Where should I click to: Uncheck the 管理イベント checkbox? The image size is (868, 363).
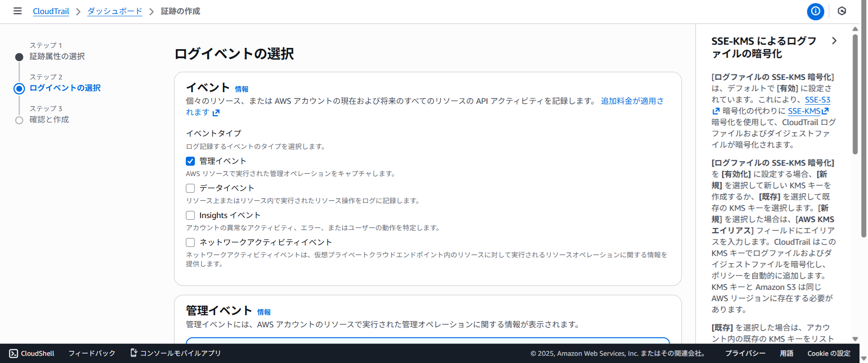point(190,161)
